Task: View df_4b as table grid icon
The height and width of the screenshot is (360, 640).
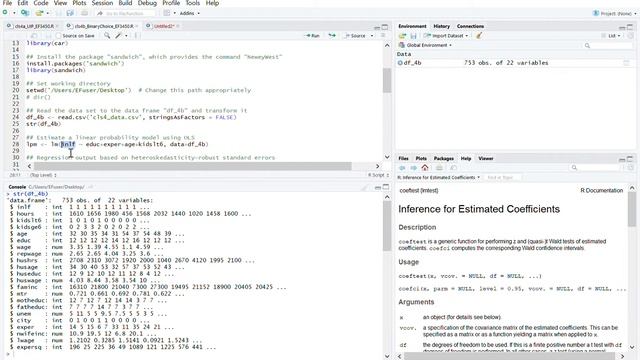Action: coord(626,63)
